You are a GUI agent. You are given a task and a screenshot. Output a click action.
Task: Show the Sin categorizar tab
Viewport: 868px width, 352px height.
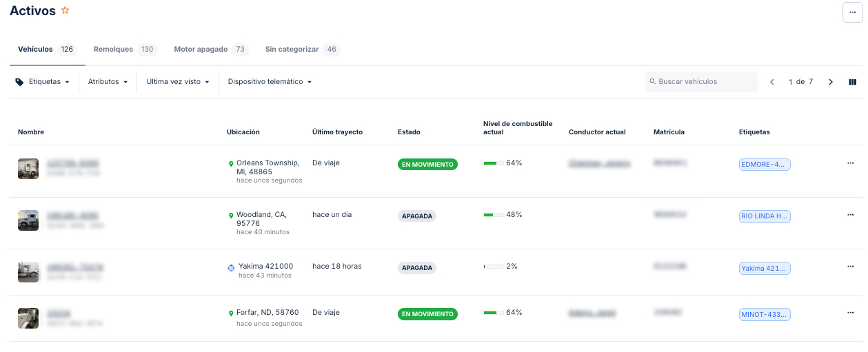click(302, 50)
